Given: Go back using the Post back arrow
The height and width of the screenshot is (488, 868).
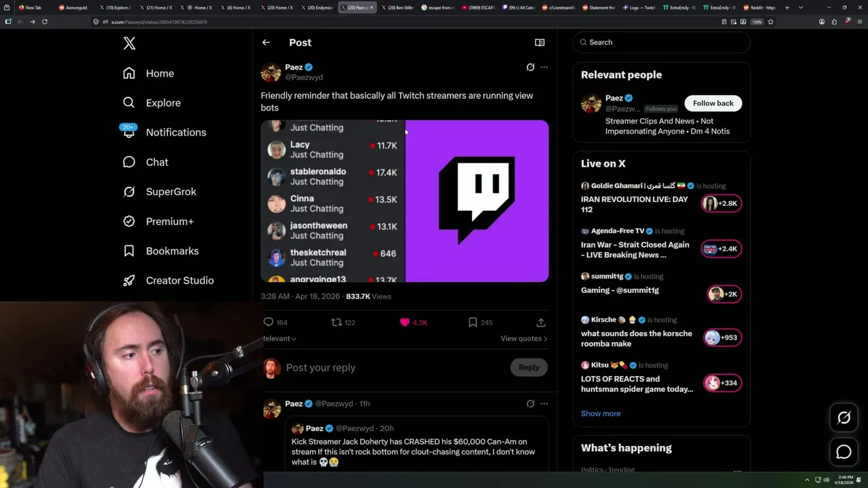Looking at the screenshot, I should point(266,42).
